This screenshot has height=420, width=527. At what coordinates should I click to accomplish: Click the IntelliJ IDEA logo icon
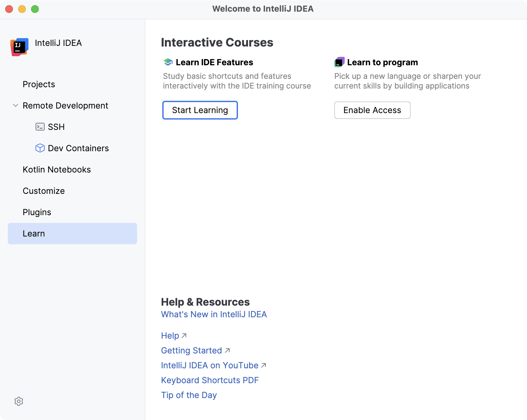coord(19,47)
